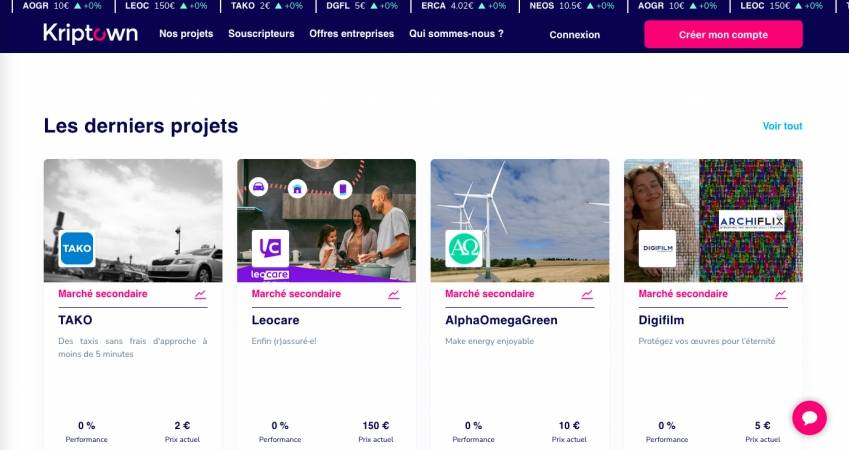Open the Nos projets menu
The width and height of the screenshot is (849, 450).
pos(186,34)
